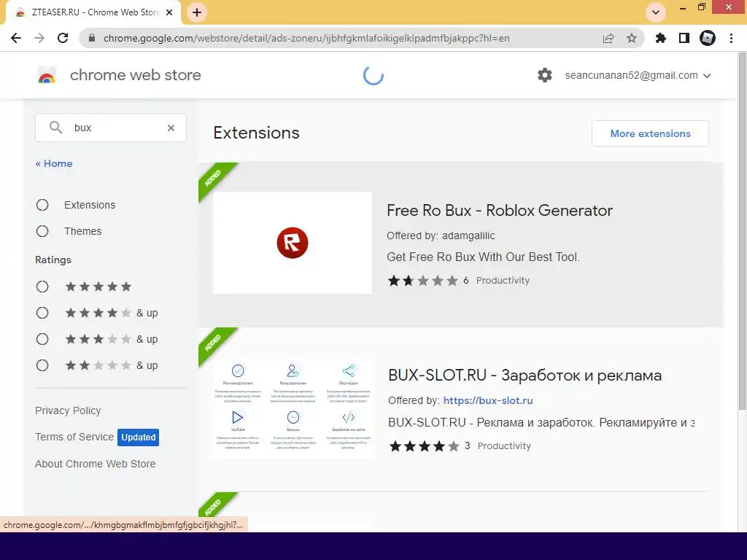Open the Extensions puzzle icon

tap(661, 38)
